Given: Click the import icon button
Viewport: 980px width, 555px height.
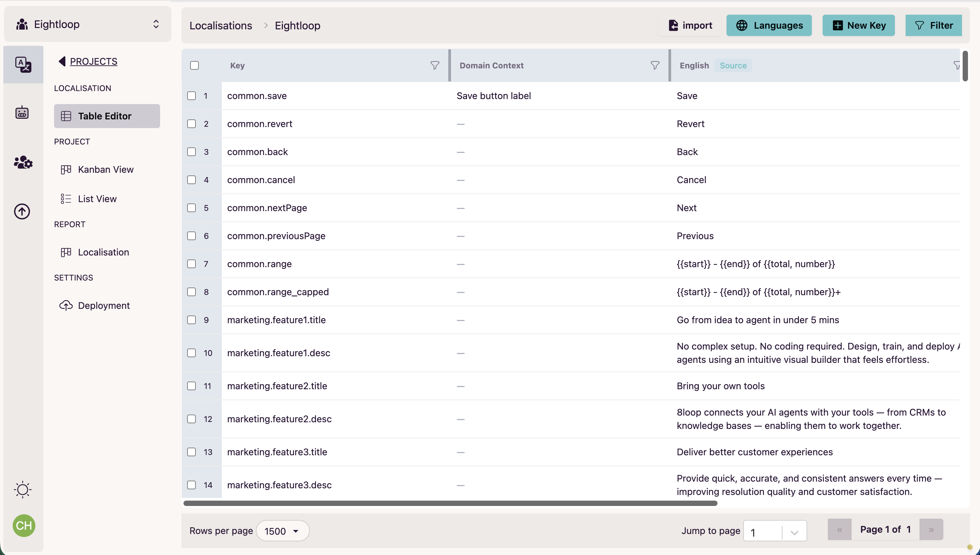Looking at the screenshot, I should coord(673,25).
